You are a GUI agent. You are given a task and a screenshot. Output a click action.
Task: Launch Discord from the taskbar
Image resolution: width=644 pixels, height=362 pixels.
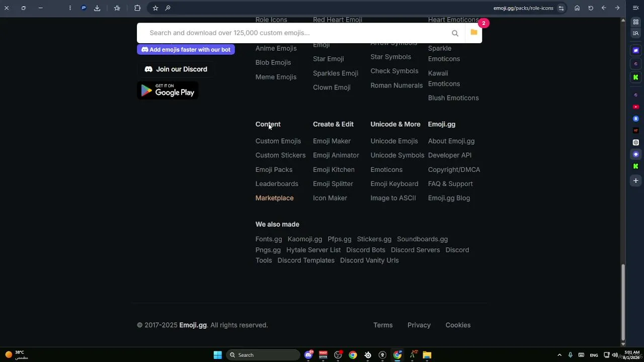point(308,355)
